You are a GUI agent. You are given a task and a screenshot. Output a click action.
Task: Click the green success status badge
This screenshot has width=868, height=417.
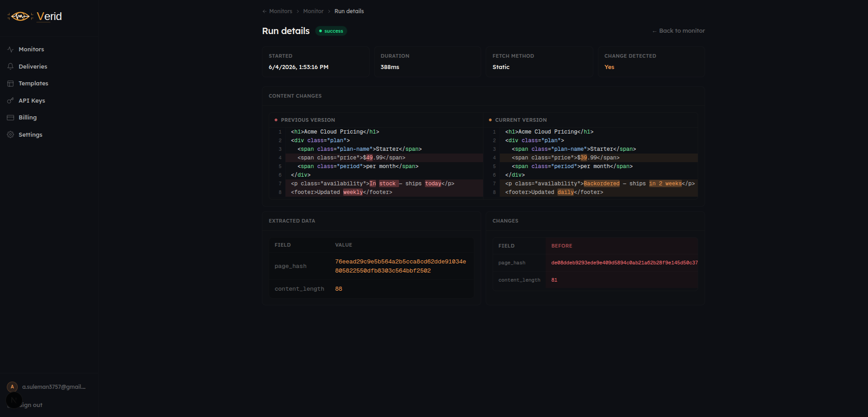331,31
